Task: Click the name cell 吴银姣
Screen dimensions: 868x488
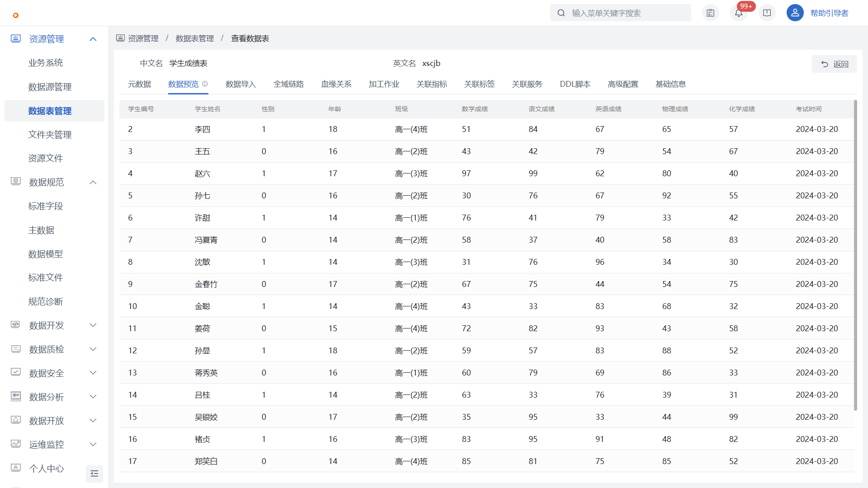Action: click(x=206, y=417)
